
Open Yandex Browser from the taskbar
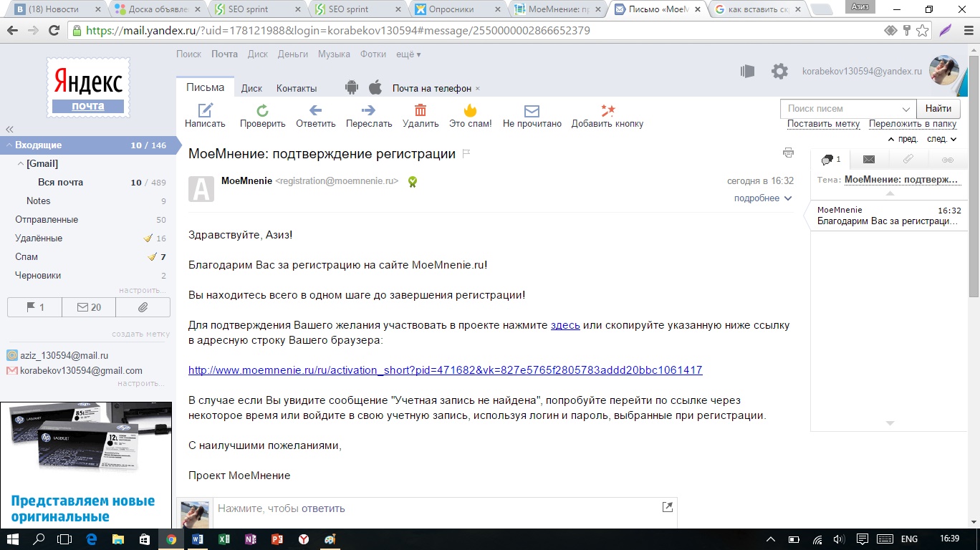[x=303, y=539]
